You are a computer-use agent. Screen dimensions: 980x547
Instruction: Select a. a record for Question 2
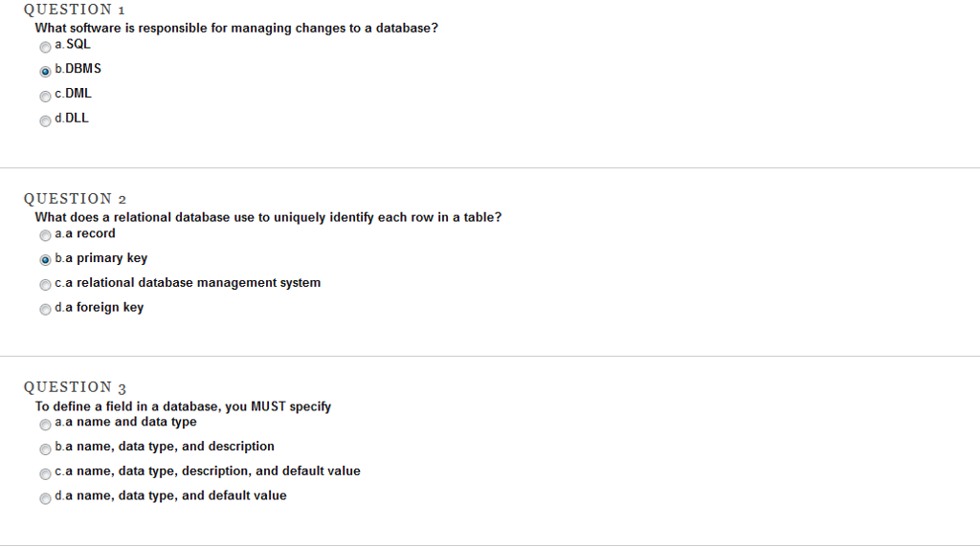click(45, 235)
